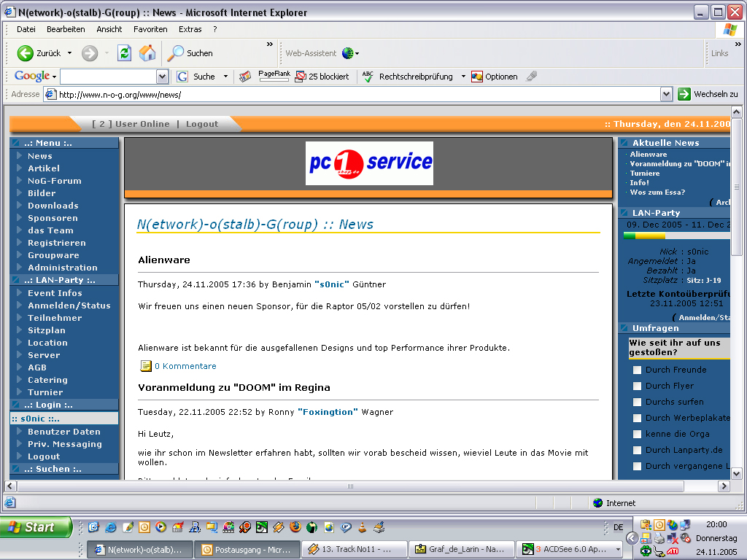Check the 'Durch Freunde' poll option
The width and height of the screenshot is (747, 560).
638,370
